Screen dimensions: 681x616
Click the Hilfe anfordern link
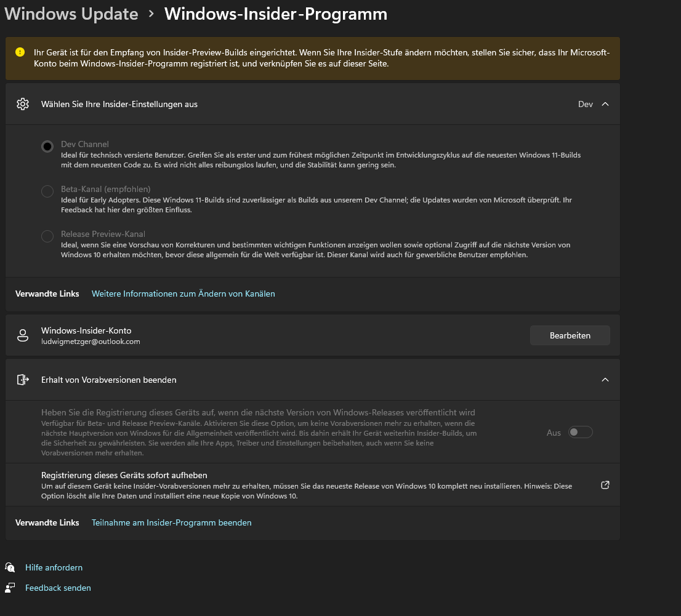point(54,567)
